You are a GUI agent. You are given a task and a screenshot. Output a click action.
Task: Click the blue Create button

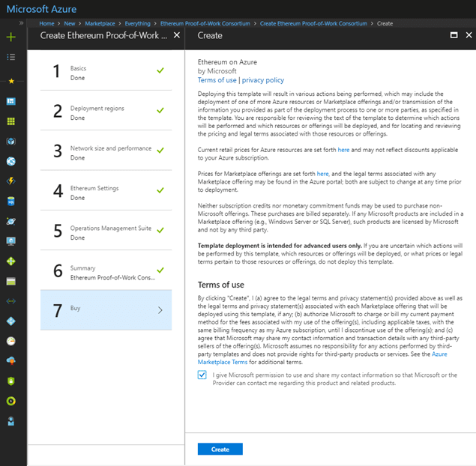(220, 449)
